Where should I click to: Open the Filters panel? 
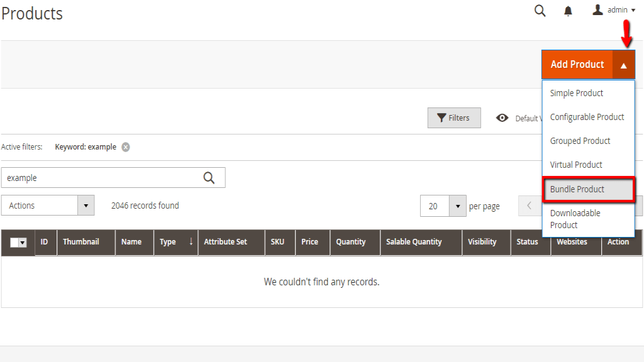(x=453, y=118)
